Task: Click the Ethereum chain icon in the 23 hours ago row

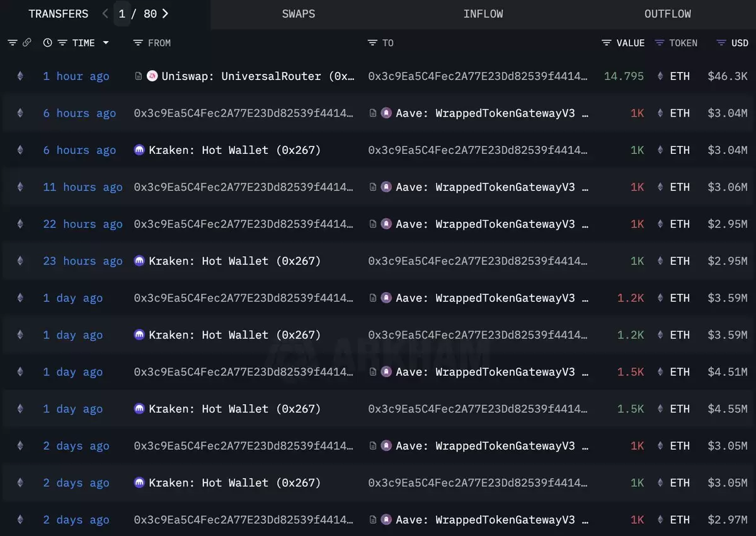Action: click(20, 261)
